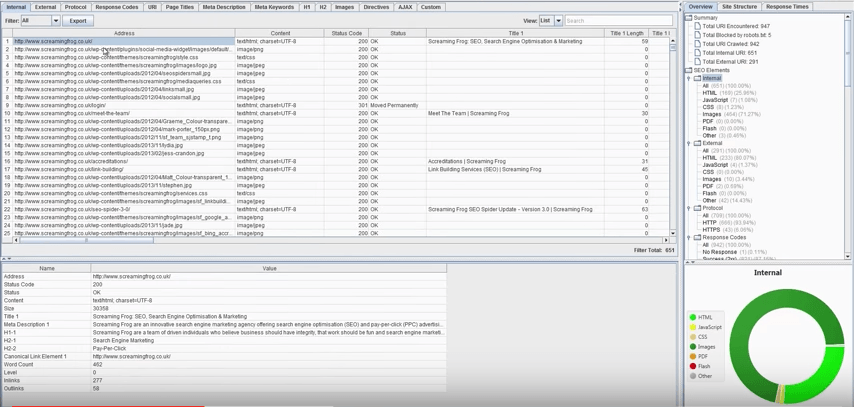Click the Export button
This screenshot has height=407, width=854.
78,21
